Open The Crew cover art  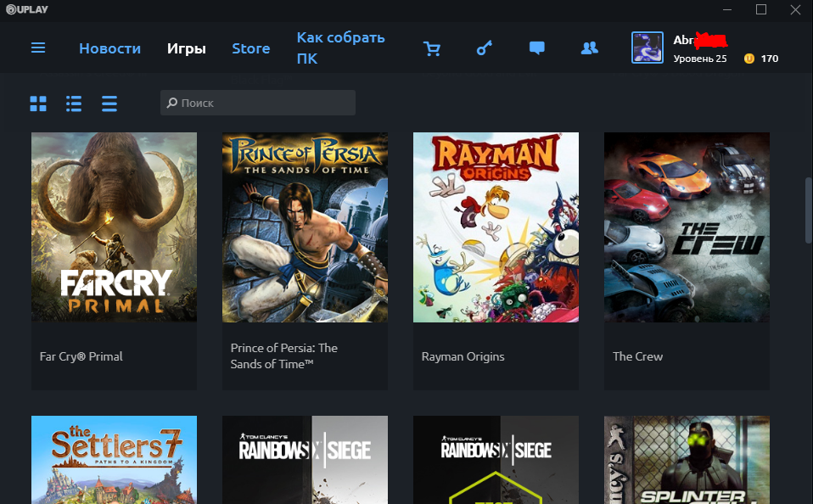coord(687,227)
